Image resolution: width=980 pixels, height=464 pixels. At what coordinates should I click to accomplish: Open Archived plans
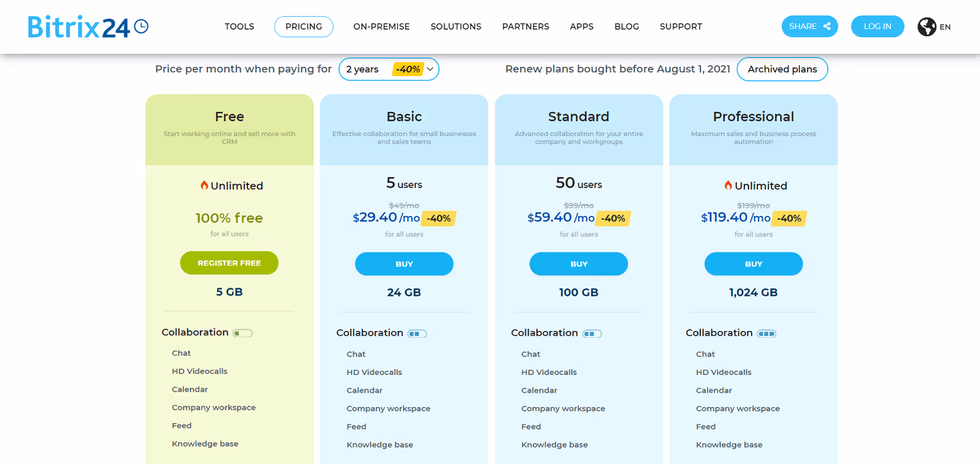783,69
